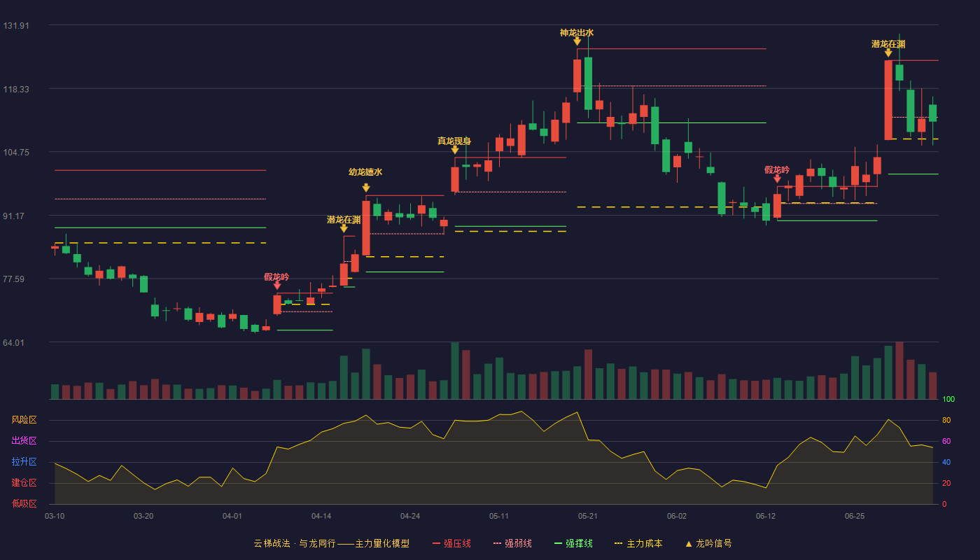The width and height of the screenshot is (980, 560).
Task: Click the 03-10 date label
Action: point(55,516)
